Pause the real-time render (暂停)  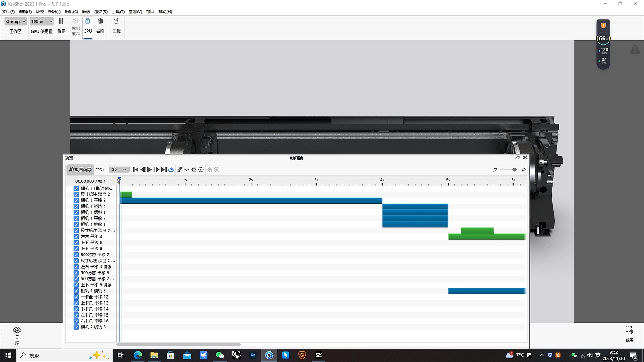[61, 25]
